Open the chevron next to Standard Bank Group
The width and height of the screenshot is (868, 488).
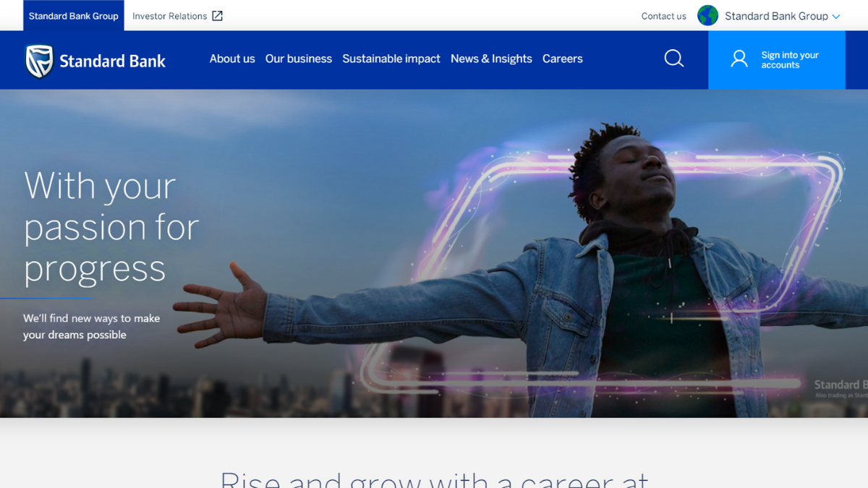[837, 16]
